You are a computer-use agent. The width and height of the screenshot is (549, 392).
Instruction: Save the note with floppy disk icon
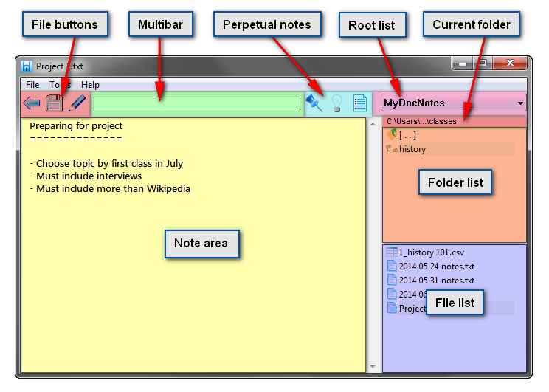click(55, 103)
